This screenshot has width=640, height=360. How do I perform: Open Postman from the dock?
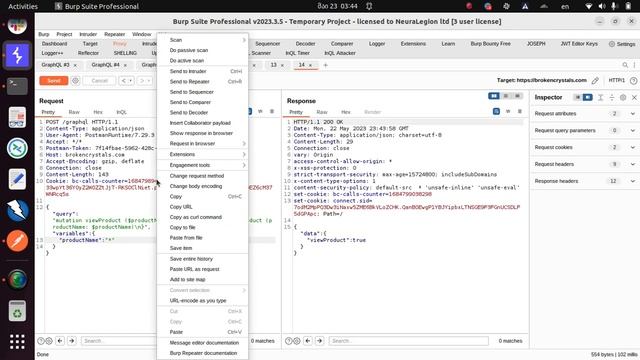click(x=17, y=241)
